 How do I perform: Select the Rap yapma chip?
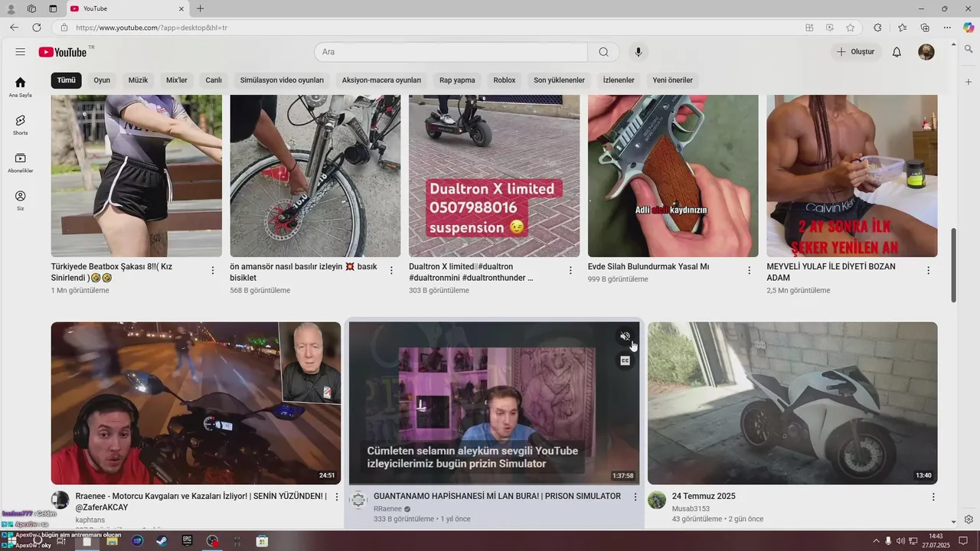coord(457,80)
